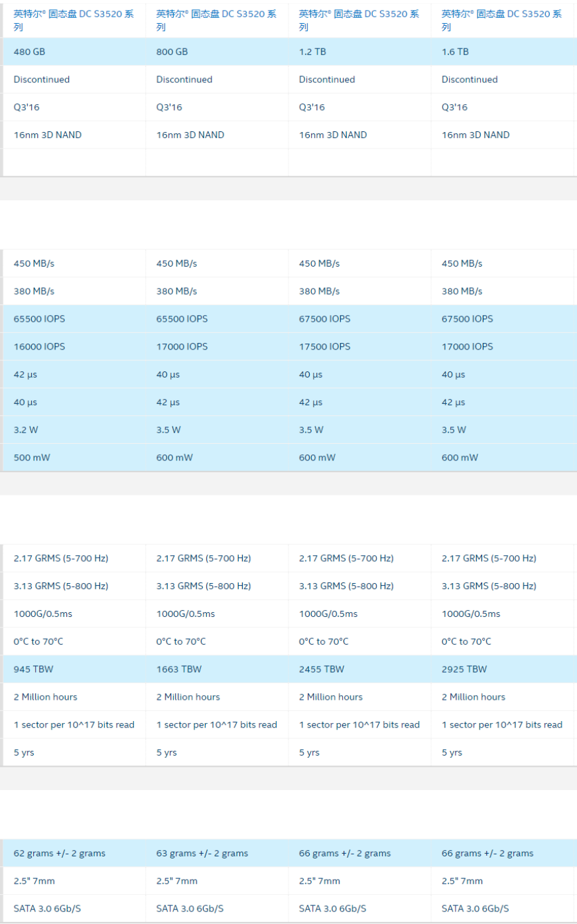Select Q3'16 in the 1.2 TB column
Screen dimensions: 577x924
[312, 107]
